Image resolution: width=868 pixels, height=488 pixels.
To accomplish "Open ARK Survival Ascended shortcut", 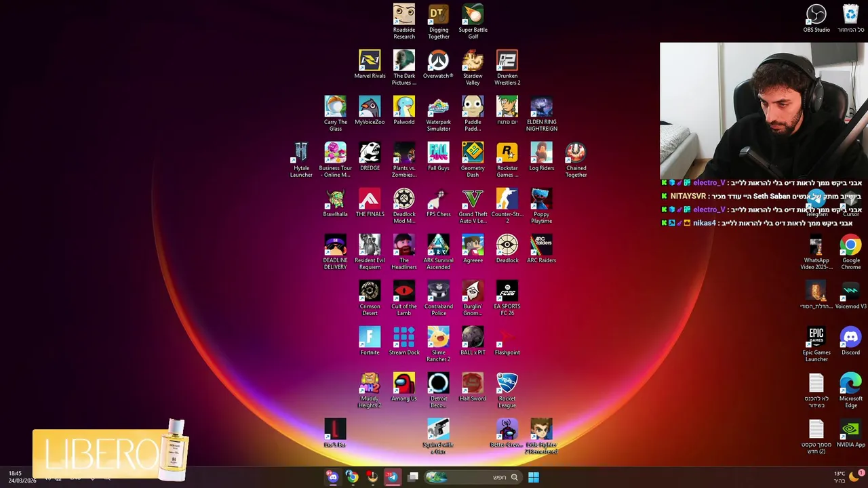I will (439, 252).
